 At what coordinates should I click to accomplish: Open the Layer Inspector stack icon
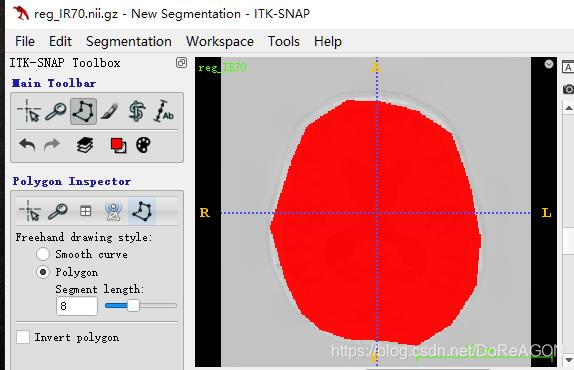tap(85, 145)
